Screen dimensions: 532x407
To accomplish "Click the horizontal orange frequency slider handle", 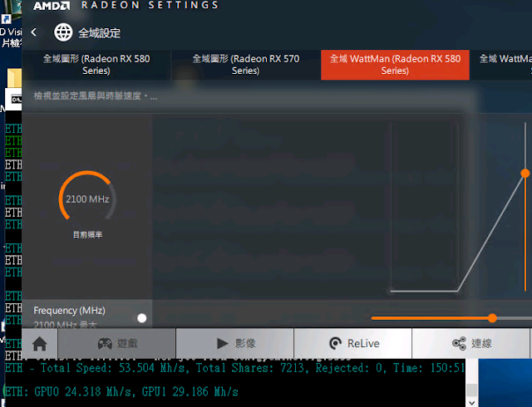I will point(492,318).
